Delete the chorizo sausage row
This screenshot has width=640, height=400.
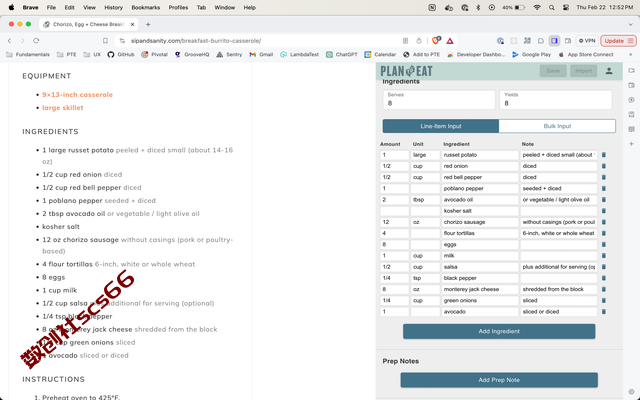tap(604, 222)
